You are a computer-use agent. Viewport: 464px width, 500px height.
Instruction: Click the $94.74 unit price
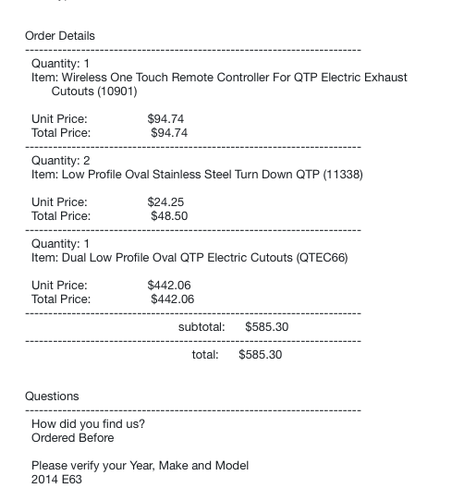[x=166, y=119]
